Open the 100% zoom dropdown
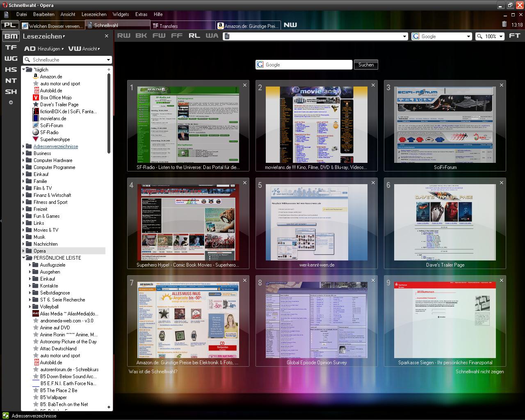 click(x=490, y=37)
